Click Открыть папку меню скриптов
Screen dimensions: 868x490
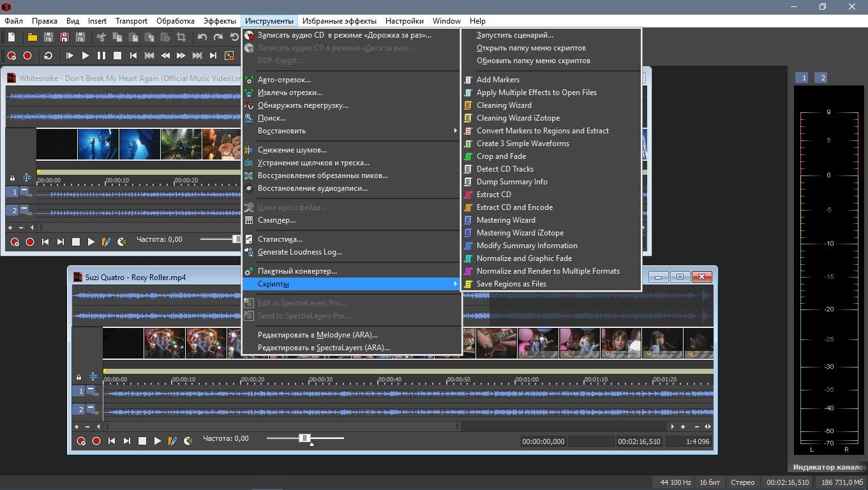(530, 48)
